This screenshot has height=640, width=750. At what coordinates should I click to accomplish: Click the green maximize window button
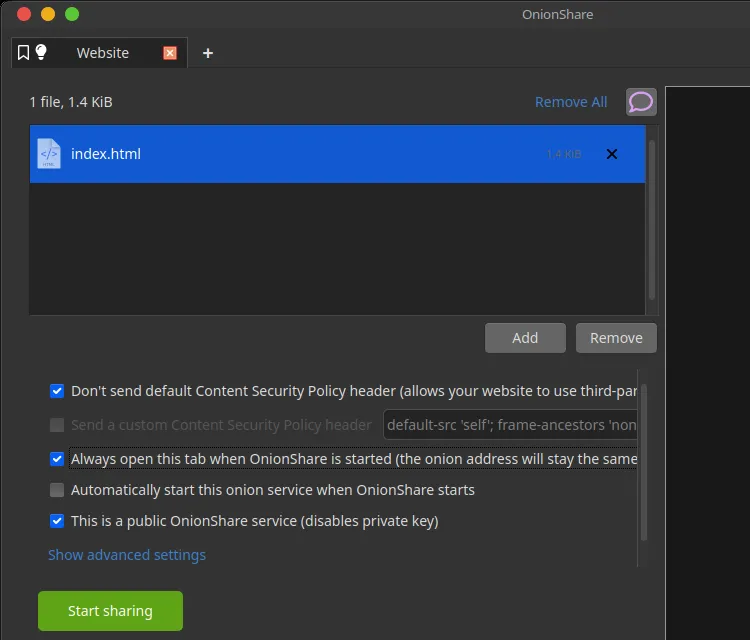[72, 14]
